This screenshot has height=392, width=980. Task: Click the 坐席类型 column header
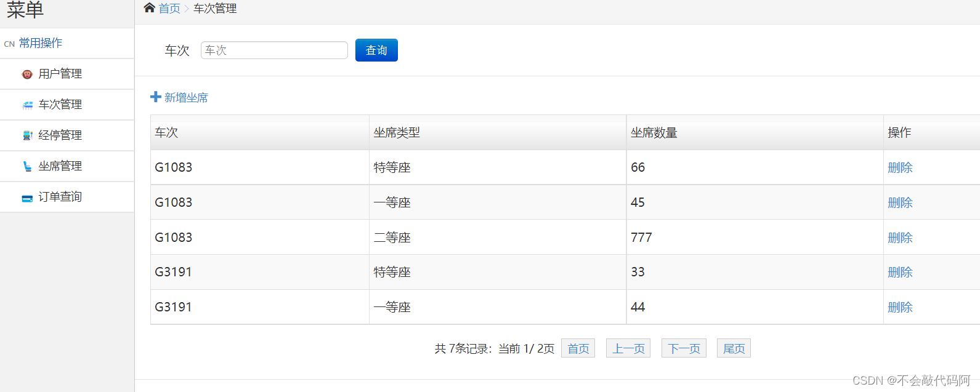pyautogui.click(x=498, y=132)
